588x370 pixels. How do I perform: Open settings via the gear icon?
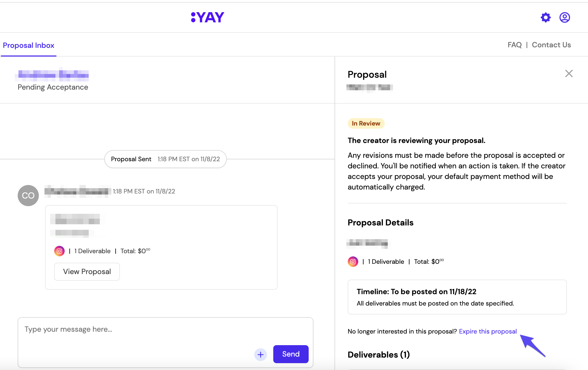tap(545, 17)
